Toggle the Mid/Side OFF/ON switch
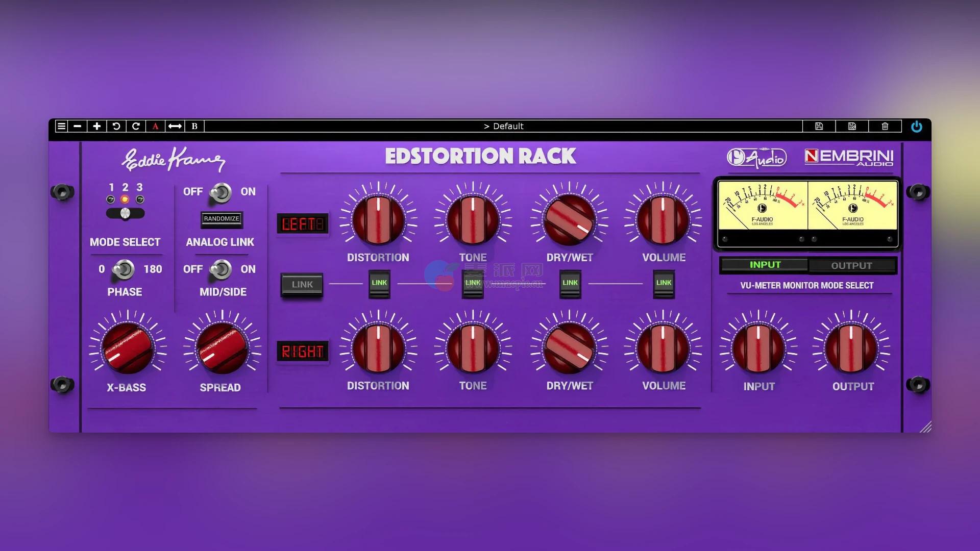The width and height of the screenshot is (980, 551). (220, 269)
